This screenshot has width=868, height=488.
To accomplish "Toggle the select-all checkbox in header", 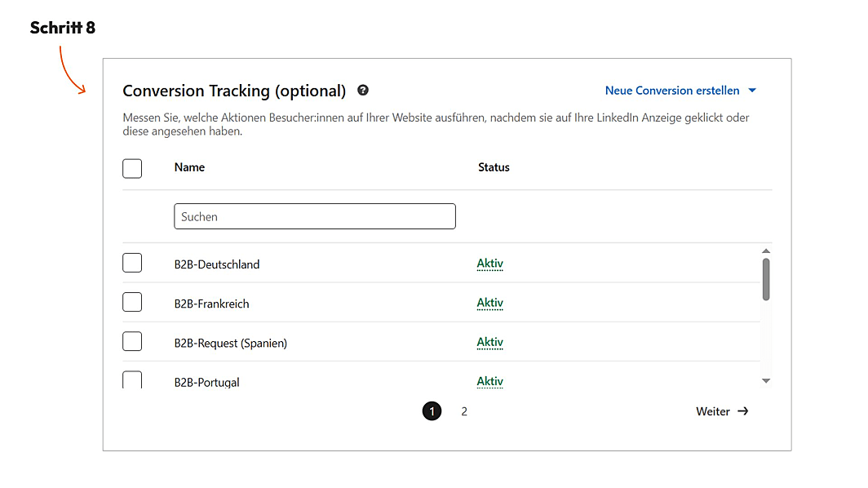I will [x=132, y=168].
